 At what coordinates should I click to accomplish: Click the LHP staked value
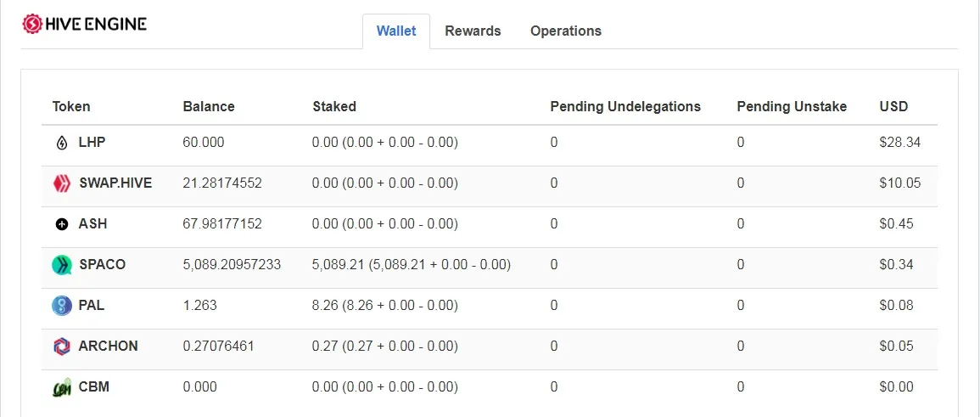coord(385,143)
